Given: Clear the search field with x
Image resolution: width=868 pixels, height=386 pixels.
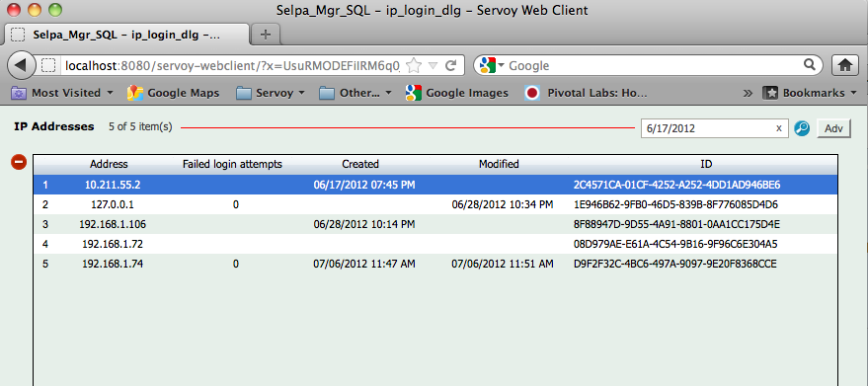Looking at the screenshot, I should tap(779, 128).
